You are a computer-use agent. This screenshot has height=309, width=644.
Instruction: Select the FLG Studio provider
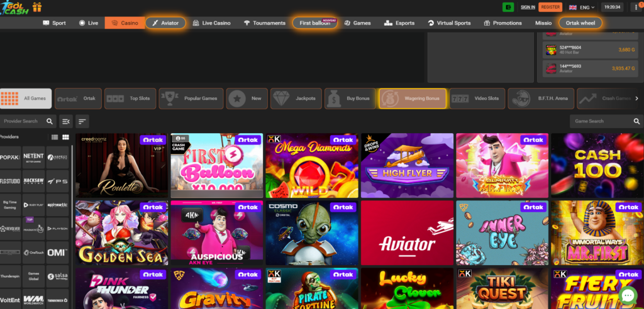click(x=10, y=182)
